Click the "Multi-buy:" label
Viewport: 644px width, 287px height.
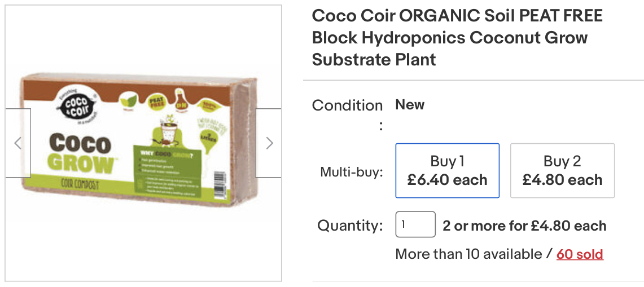(352, 172)
